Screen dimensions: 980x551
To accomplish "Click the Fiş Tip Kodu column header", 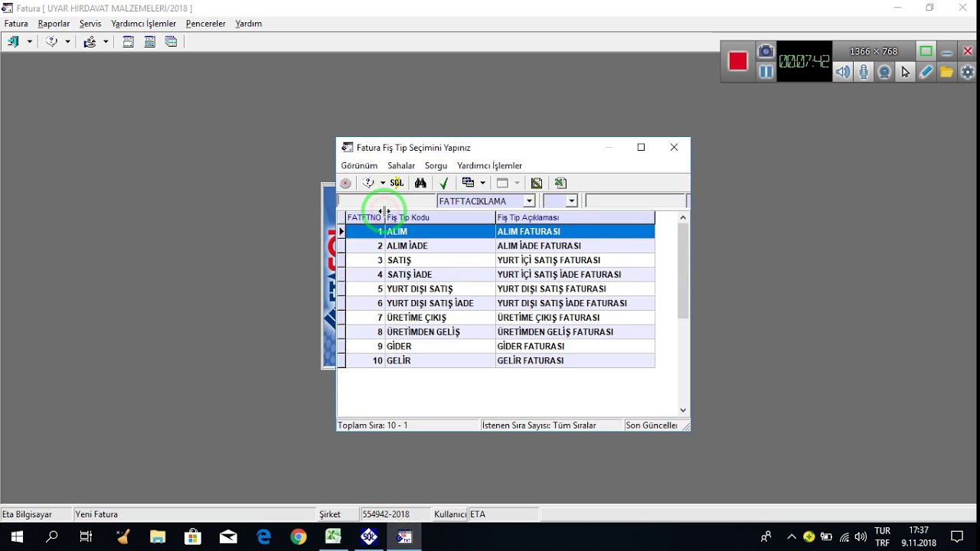I will point(439,217).
